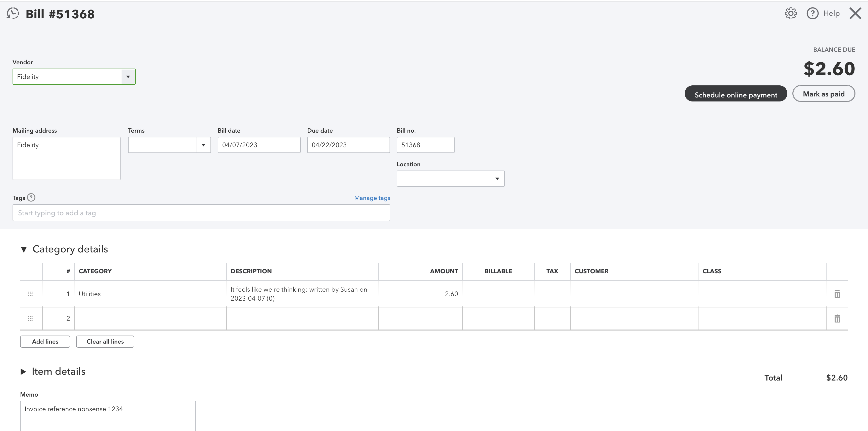
Task: Open the Vendor dropdown arrow
Action: pos(128,77)
